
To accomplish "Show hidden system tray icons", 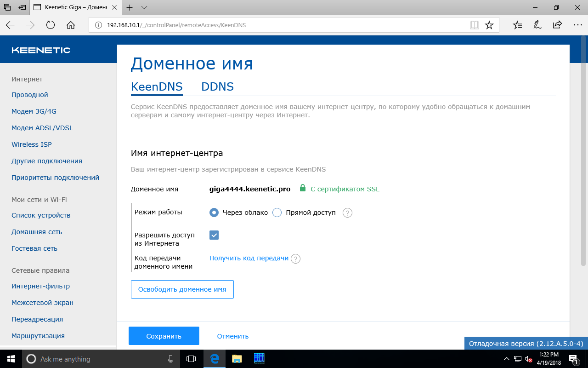I will pos(506,359).
